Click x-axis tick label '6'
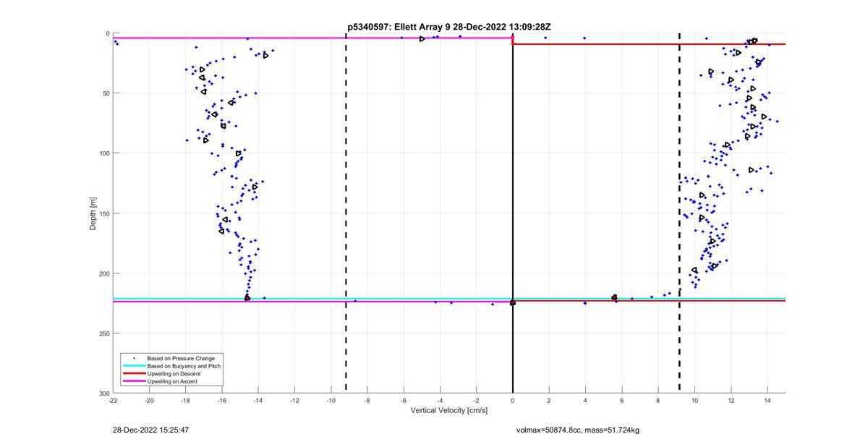Image resolution: width=868 pixels, height=442 pixels. point(621,400)
